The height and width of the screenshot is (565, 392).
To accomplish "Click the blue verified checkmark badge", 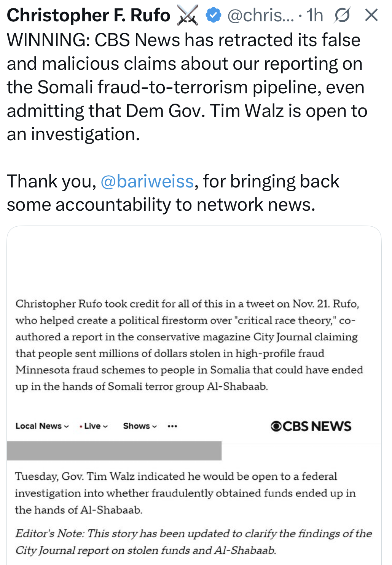I will point(214,16).
